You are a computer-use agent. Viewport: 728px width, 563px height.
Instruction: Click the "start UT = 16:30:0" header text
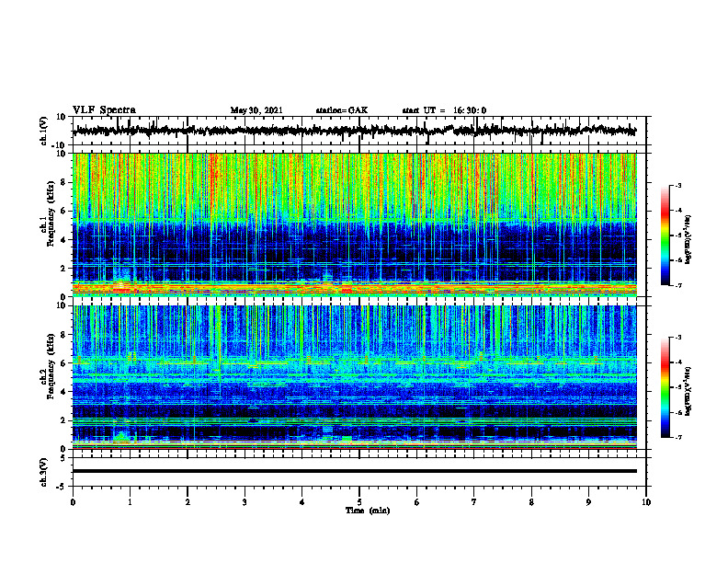pos(444,110)
